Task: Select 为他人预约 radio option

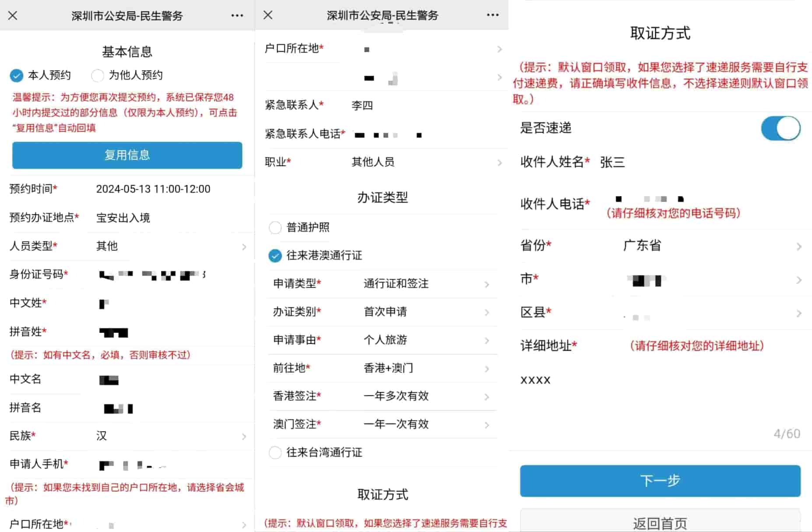Action: (x=97, y=76)
